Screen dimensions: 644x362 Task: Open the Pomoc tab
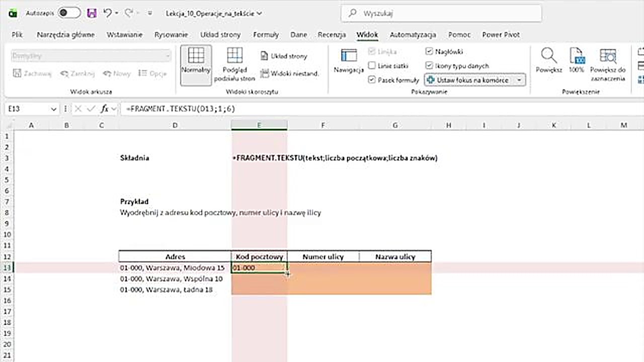[459, 35]
